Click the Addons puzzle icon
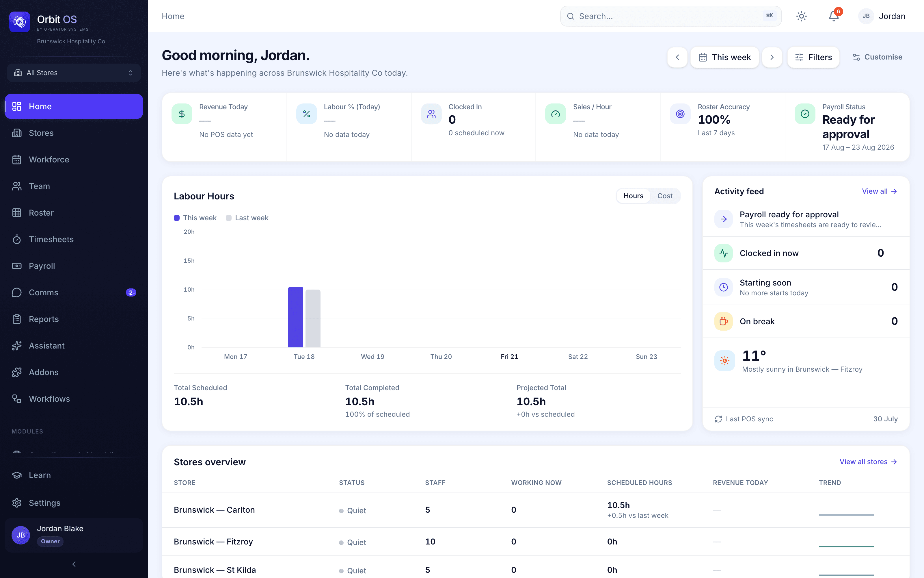Viewport: 924px width, 578px height. 17,372
